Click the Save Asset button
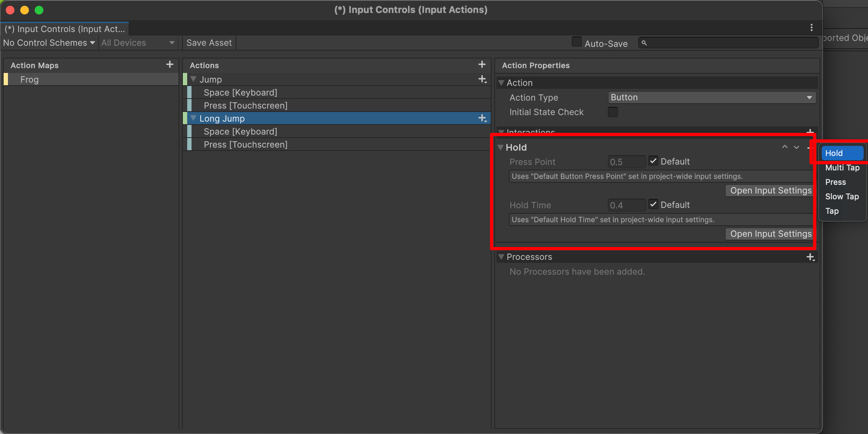This screenshot has width=868, height=434. (x=209, y=43)
